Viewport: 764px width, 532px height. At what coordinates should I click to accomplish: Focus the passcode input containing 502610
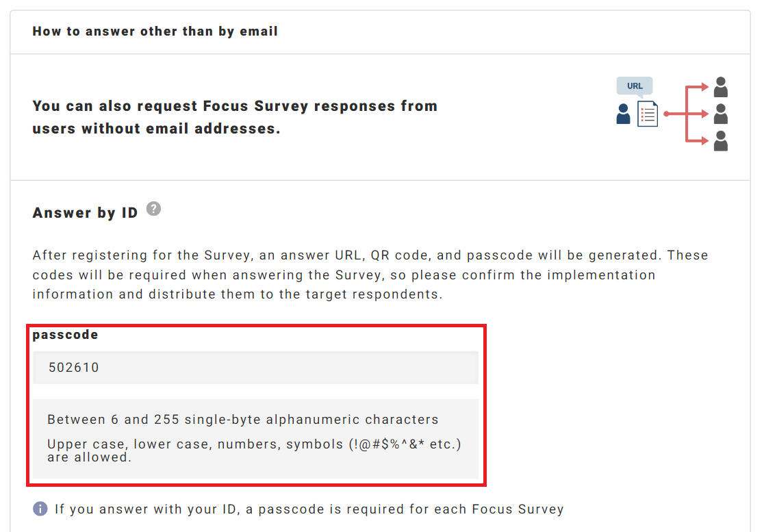pyautogui.click(x=255, y=368)
